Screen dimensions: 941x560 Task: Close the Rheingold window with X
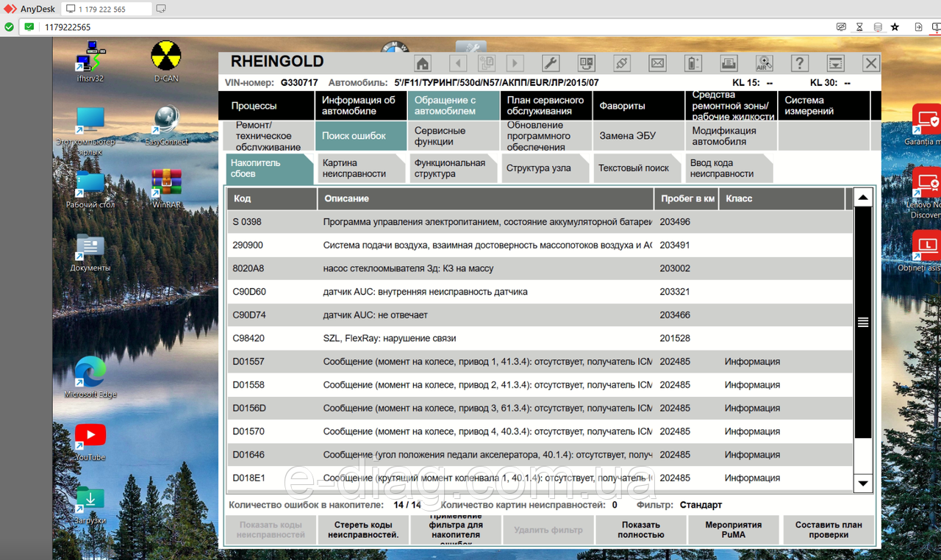[x=871, y=63]
